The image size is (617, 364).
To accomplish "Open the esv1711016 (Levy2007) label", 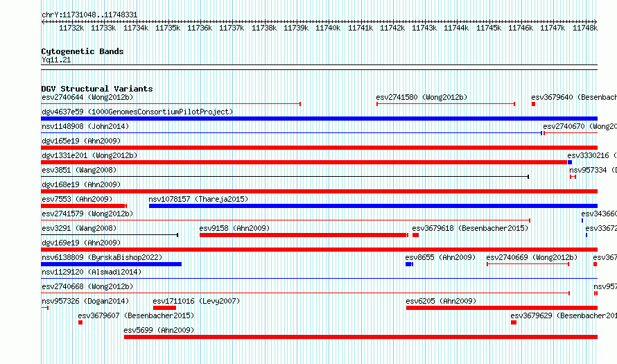I will click(x=196, y=301).
